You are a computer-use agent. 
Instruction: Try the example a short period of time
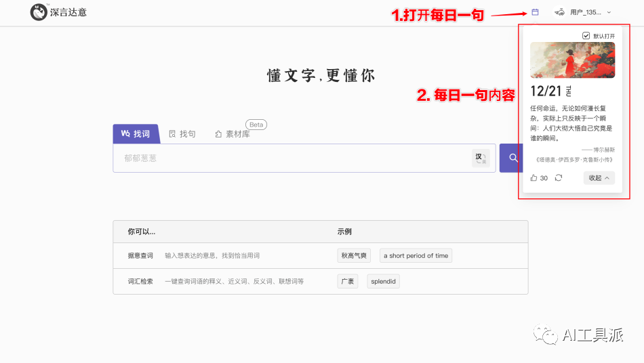click(416, 255)
